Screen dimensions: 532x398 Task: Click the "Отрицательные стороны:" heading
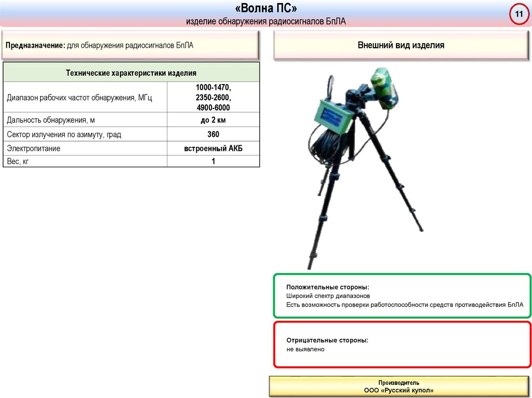coord(327,340)
